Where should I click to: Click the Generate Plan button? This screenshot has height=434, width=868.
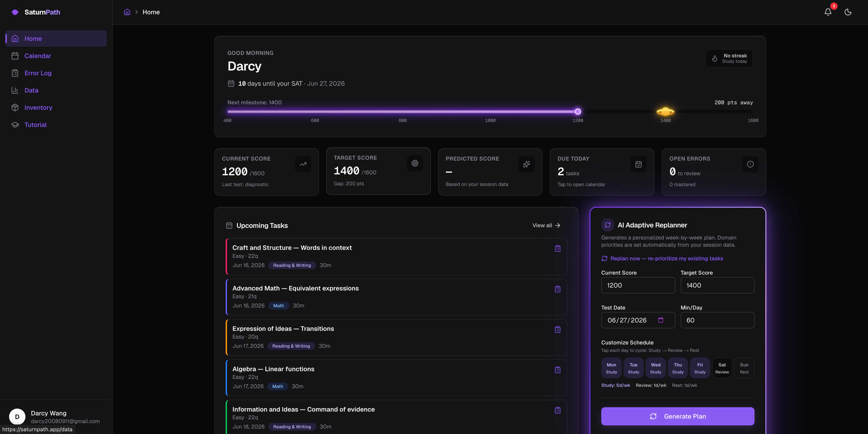click(x=678, y=417)
